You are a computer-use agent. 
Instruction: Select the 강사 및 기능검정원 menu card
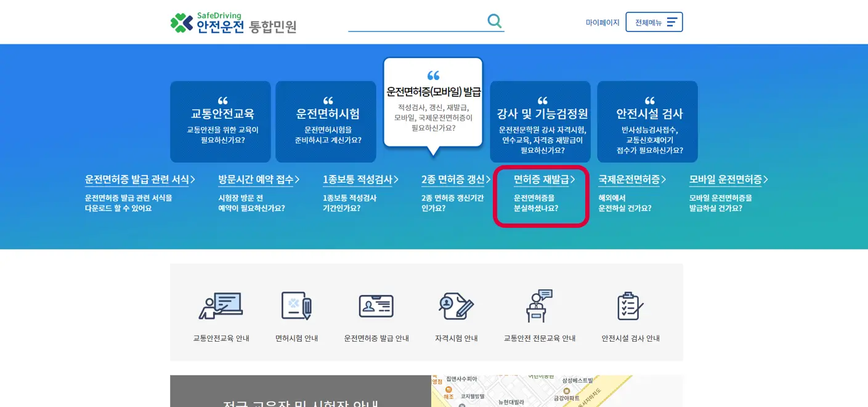(x=541, y=121)
